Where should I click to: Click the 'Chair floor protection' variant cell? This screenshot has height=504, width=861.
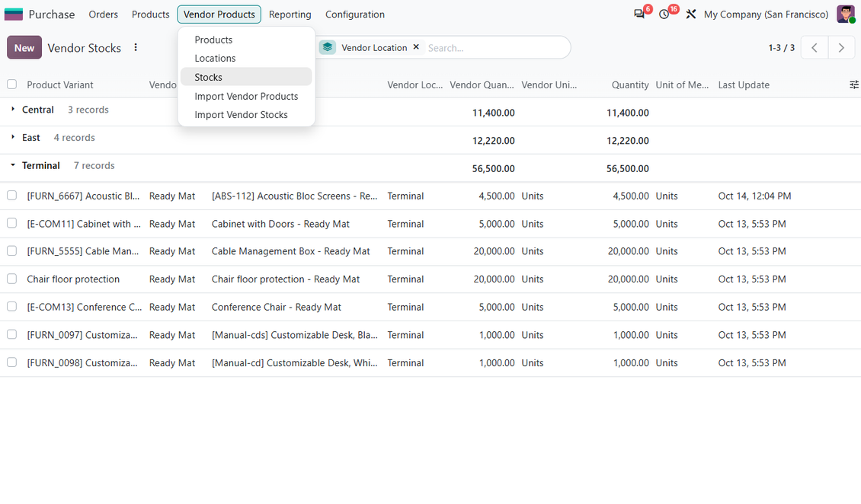(73, 279)
